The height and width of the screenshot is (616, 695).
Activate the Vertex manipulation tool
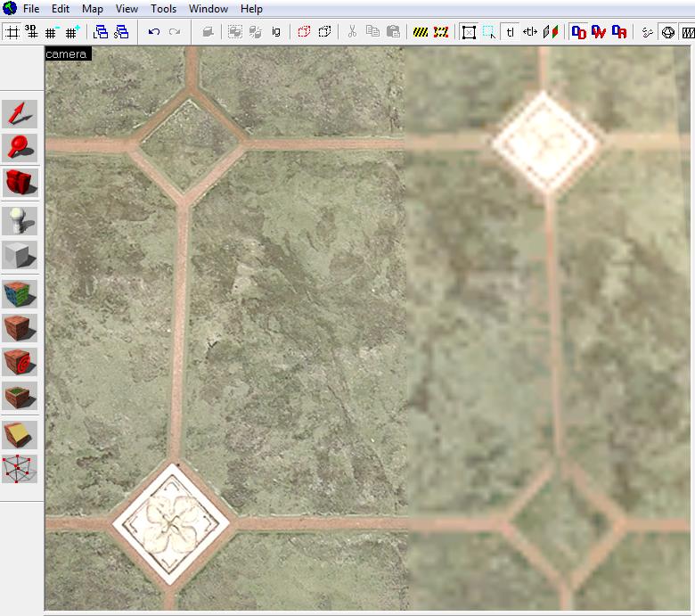coord(20,468)
